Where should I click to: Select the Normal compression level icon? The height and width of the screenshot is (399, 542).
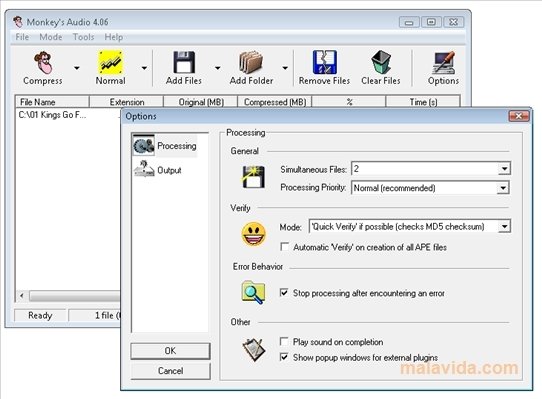point(111,63)
